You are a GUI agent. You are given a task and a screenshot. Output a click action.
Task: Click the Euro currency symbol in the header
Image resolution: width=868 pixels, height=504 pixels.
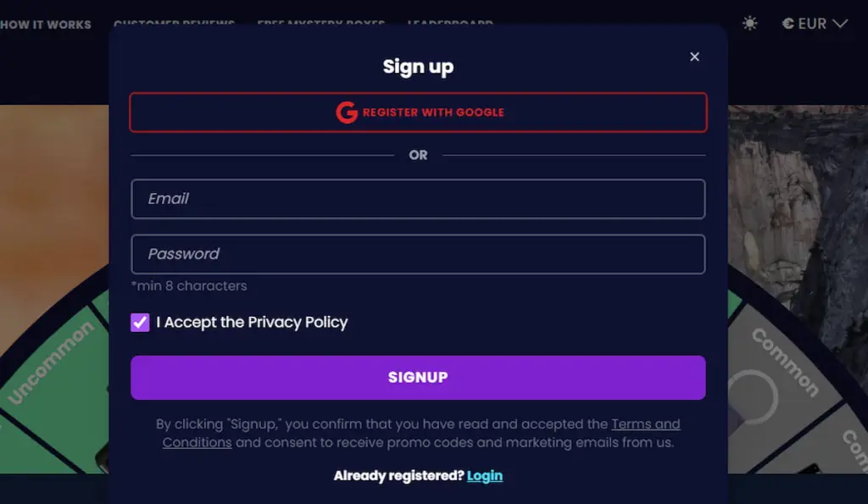click(789, 23)
